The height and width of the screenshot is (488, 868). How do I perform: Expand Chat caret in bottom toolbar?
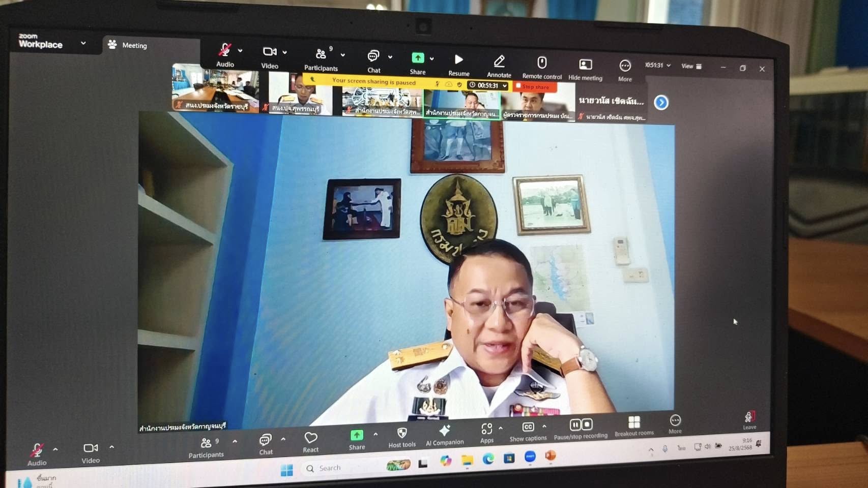click(x=283, y=439)
